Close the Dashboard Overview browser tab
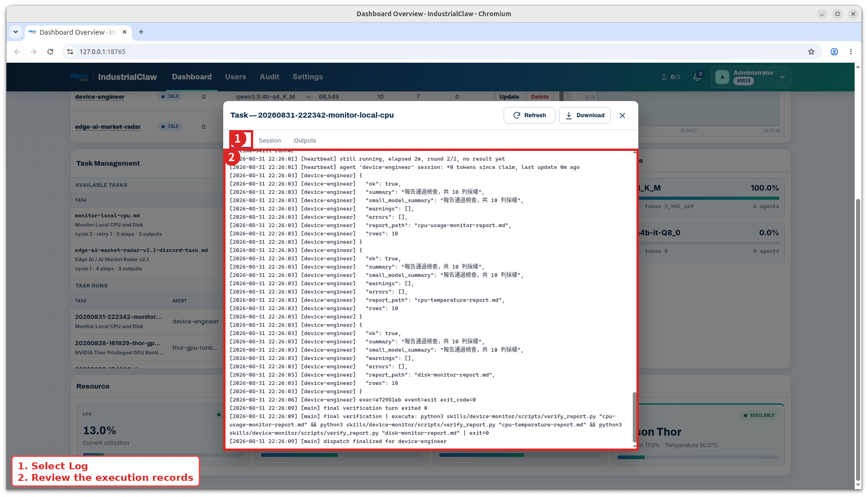Screen dimensions: 868x497 pyautogui.click(x=125, y=32)
